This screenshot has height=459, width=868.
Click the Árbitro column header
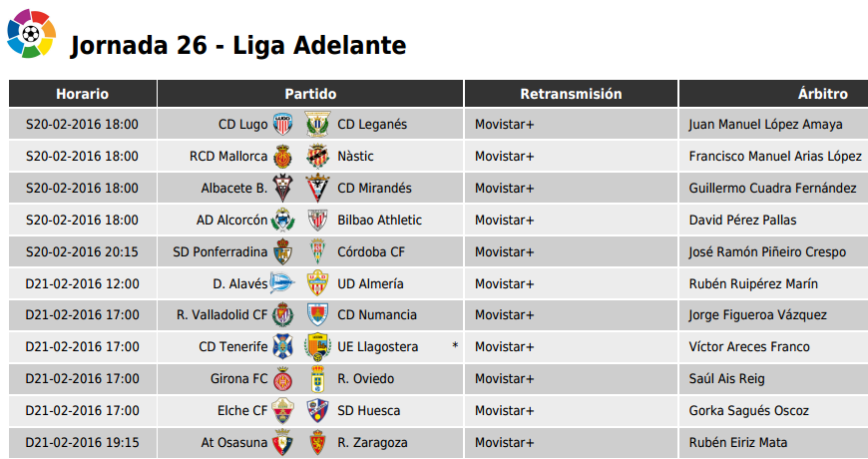point(773,94)
